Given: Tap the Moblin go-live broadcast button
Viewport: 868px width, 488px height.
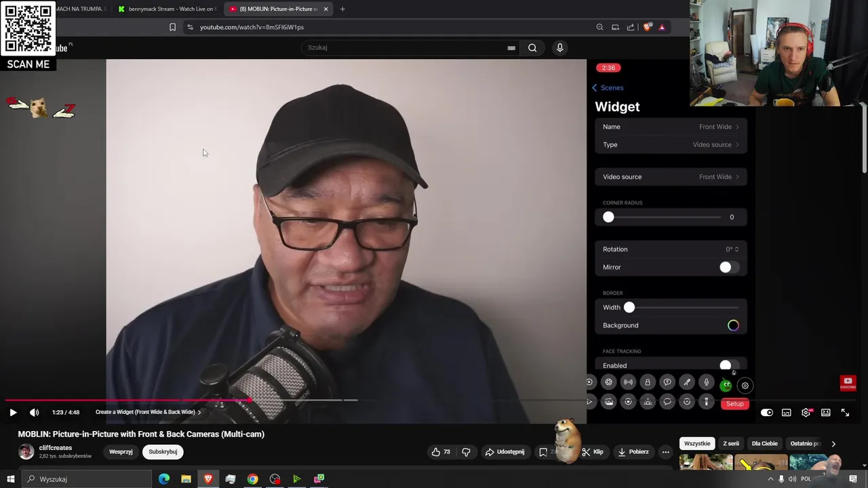Looking at the screenshot, I should pyautogui.click(x=628, y=382).
